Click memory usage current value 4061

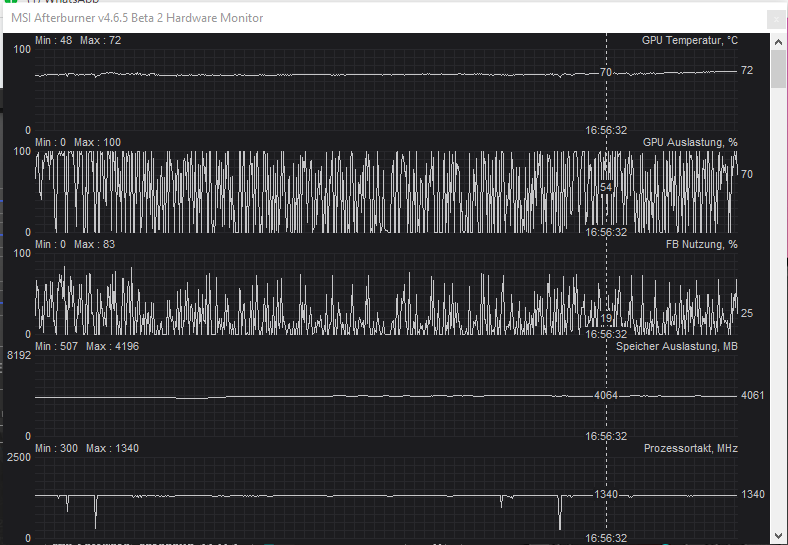pyautogui.click(x=752, y=395)
